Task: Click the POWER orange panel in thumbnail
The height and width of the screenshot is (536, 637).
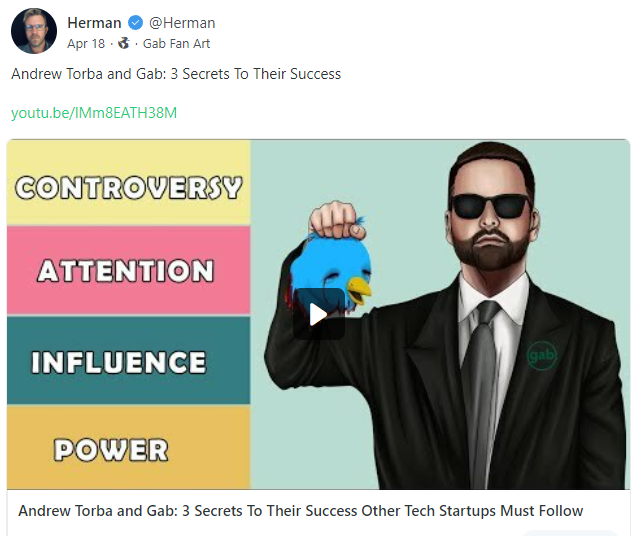Action: pos(128,447)
